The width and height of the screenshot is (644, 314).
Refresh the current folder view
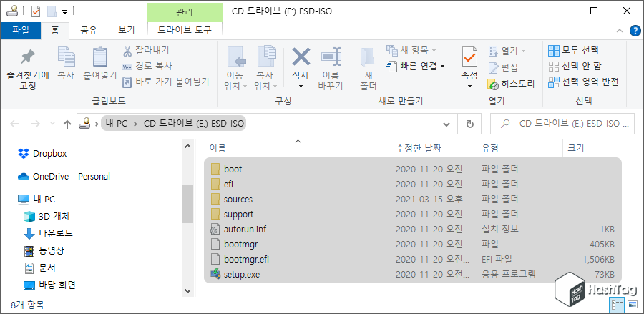(471, 124)
